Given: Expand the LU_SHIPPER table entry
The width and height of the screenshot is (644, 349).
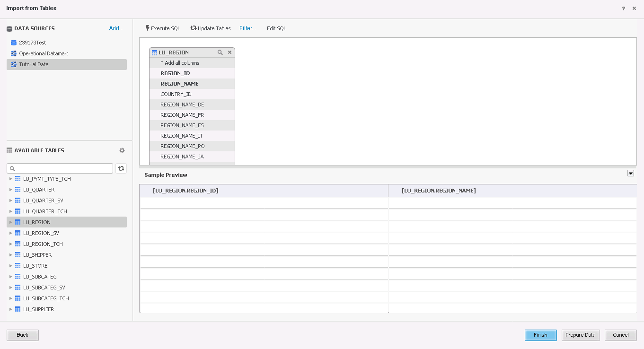Looking at the screenshot, I should (x=11, y=254).
